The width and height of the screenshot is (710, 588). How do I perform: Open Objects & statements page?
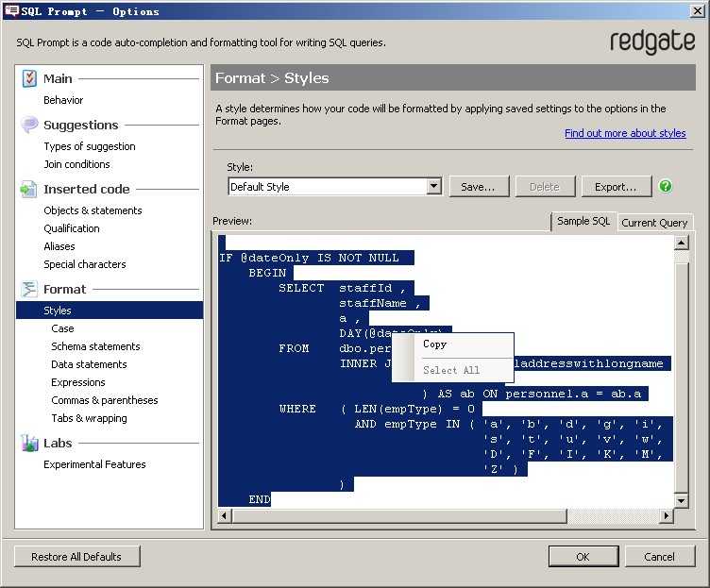click(x=93, y=210)
